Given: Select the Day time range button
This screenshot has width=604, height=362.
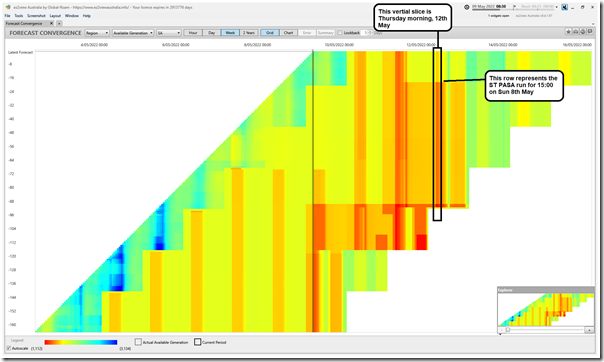Looking at the screenshot, I should [x=211, y=33].
